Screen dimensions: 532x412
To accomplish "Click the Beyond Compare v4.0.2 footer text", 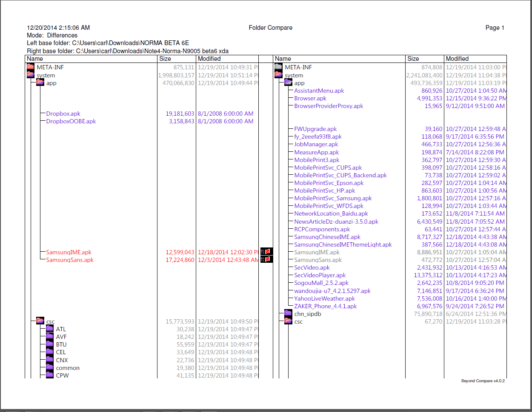I will (x=483, y=381).
